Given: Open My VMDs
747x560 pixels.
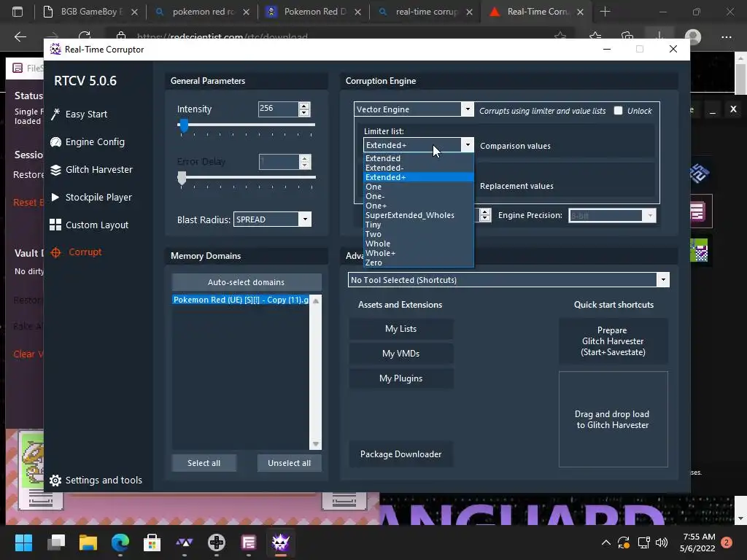Looking at the screenshot, I should point(400,354).
